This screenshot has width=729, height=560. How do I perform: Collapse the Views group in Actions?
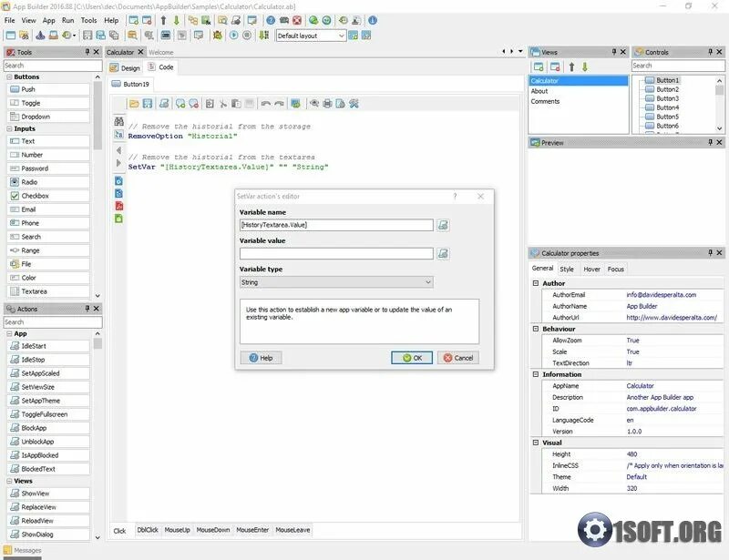coord(9,481)
